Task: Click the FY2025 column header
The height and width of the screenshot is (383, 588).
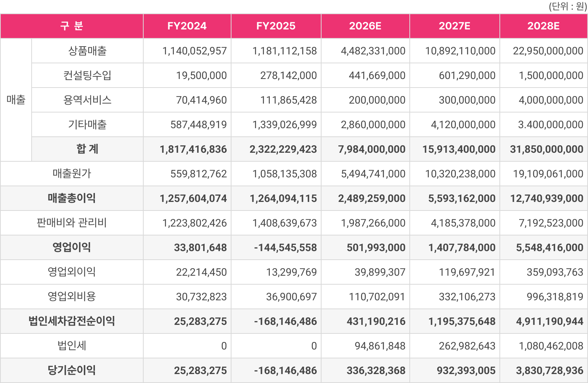Action: (276, 26)
